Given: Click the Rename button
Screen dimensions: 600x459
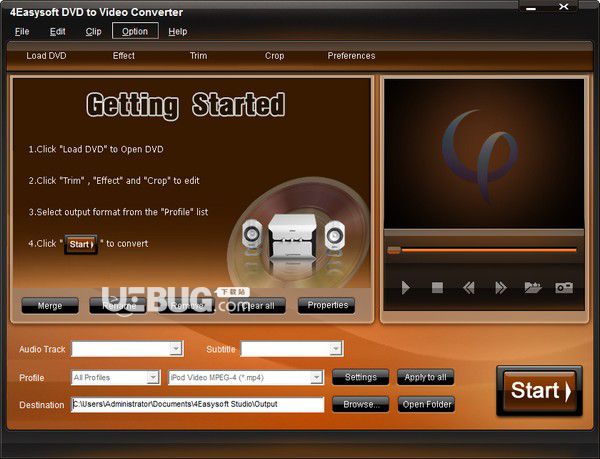Looking at the screenshot, I should click(118, 306).
